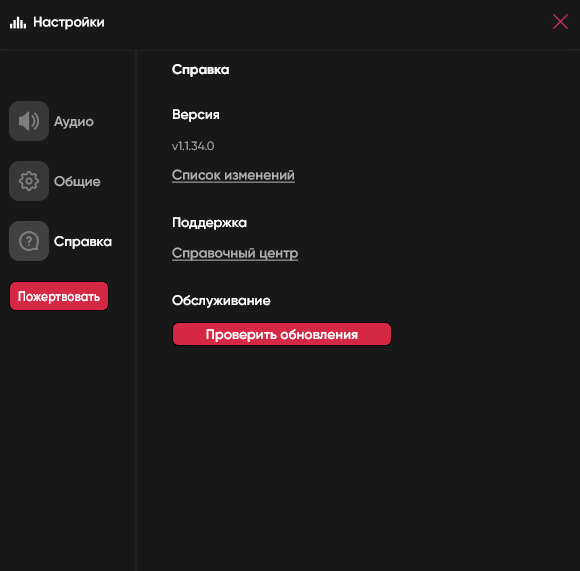Image resolution: width=580 pixels, height=571 pixels.
Task: Go to the Общие tab label
Action: [x=77, y=181]
